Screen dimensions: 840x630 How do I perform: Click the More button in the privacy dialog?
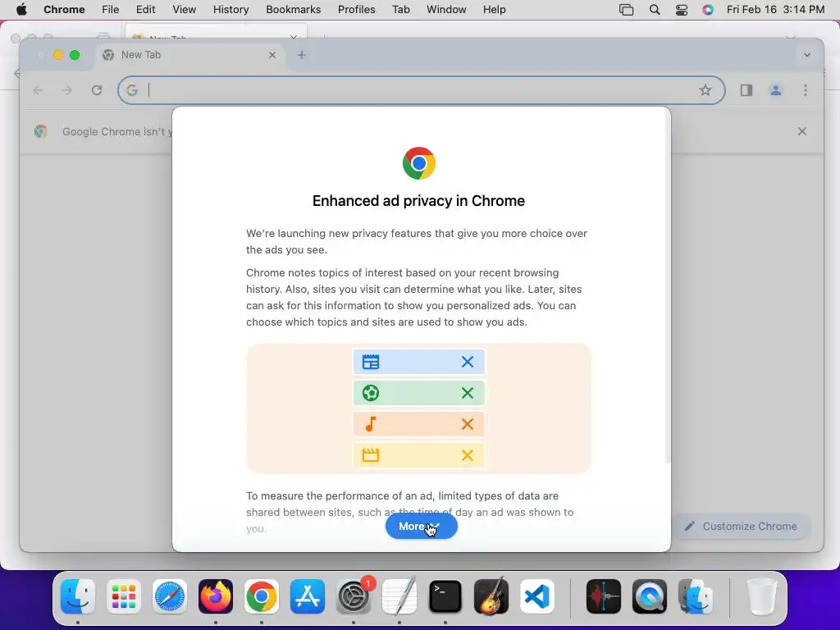point(421,526)
